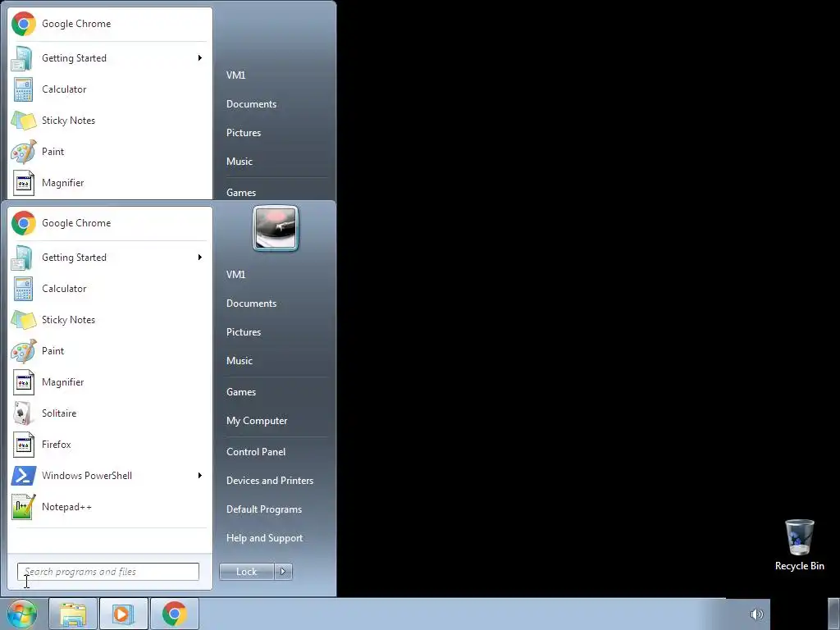Open Google Chrome in the lower Start menu
The width and height of the screenshot is (840, 630).
(109, 223)
